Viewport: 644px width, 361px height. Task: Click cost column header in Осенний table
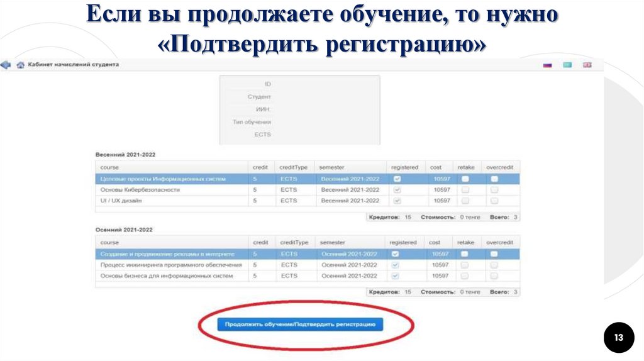[438, 243]
